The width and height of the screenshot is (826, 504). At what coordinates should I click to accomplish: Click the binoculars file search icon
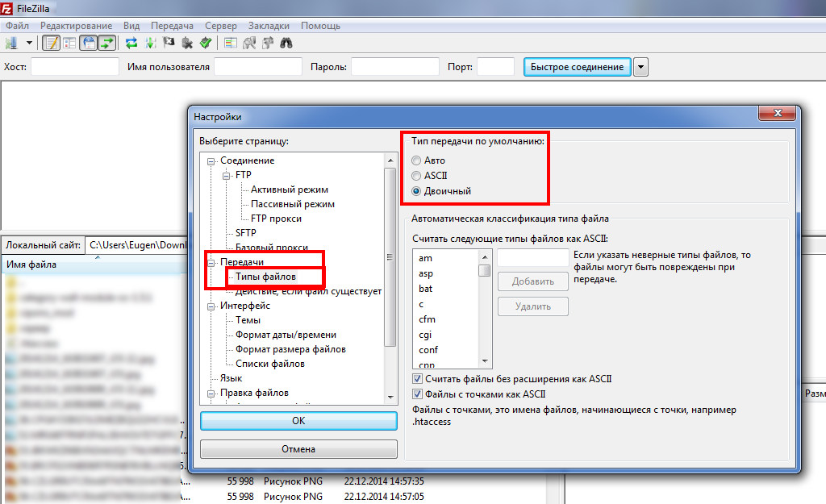286,44
